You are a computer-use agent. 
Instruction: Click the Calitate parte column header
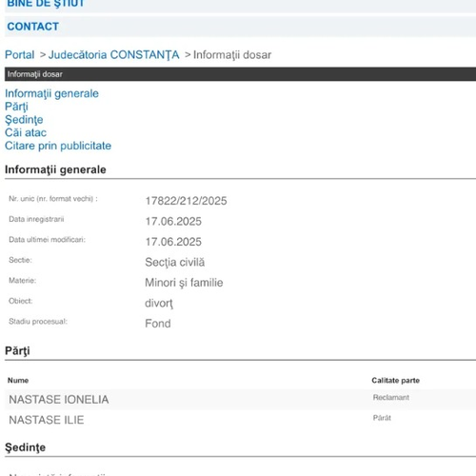click(396, 381)
